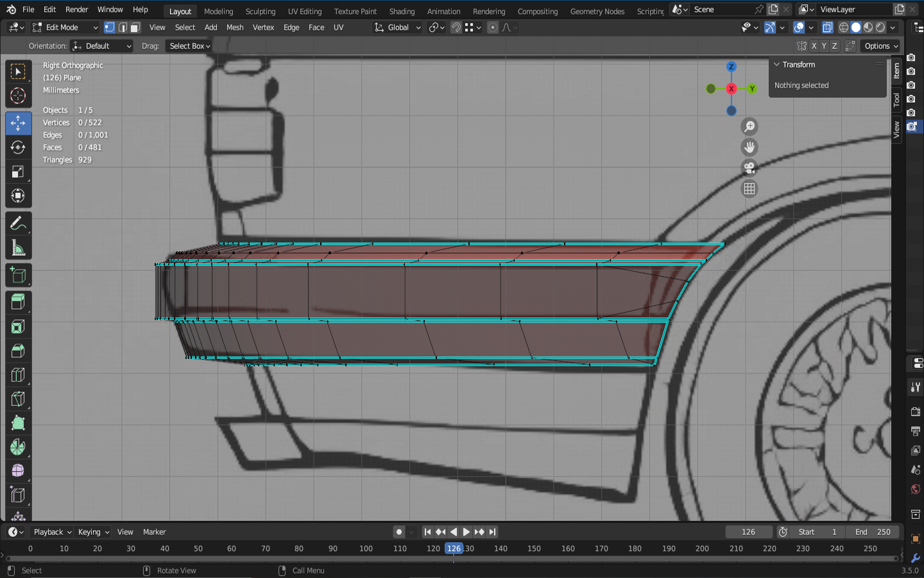Click frame 200 on the timeline

(x=702, y=548)
